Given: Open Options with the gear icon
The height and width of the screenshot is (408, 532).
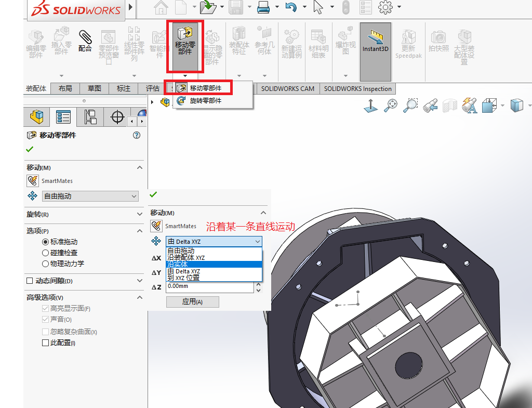Looking at the screenshot, I should (x=385, y=7).
